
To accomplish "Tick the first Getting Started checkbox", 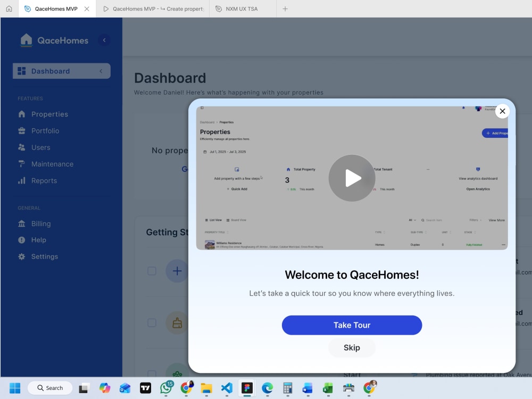I will [152, 271].
